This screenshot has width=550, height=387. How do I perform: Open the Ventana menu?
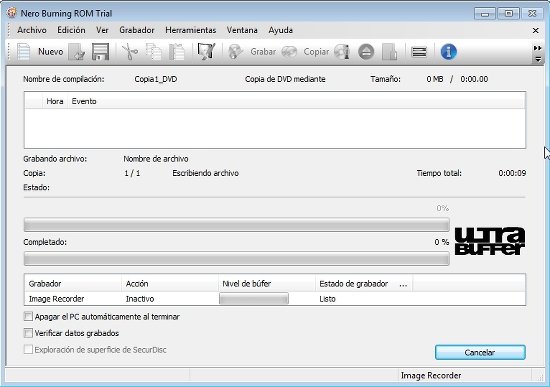(x=242, y=30)
